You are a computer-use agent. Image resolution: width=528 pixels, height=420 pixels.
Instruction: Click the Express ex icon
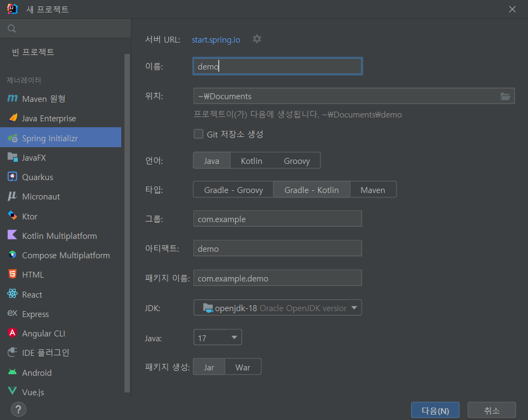12,313
